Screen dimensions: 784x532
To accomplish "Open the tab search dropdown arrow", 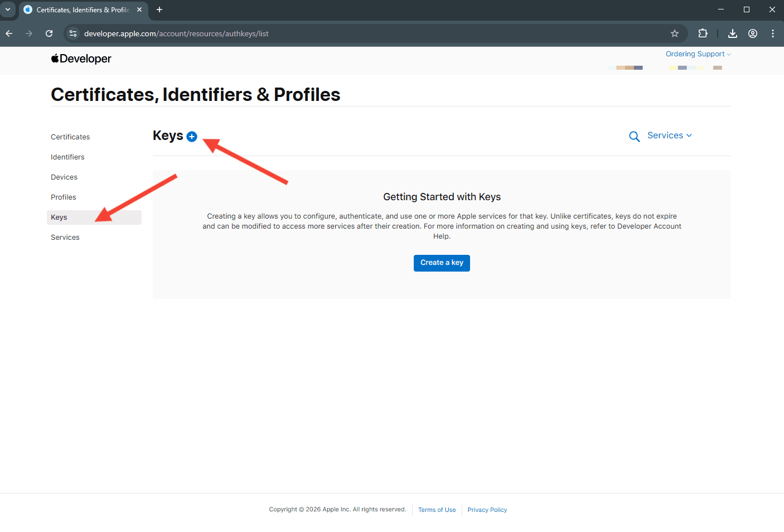I will pyautogui.click(x=8, y=9).
